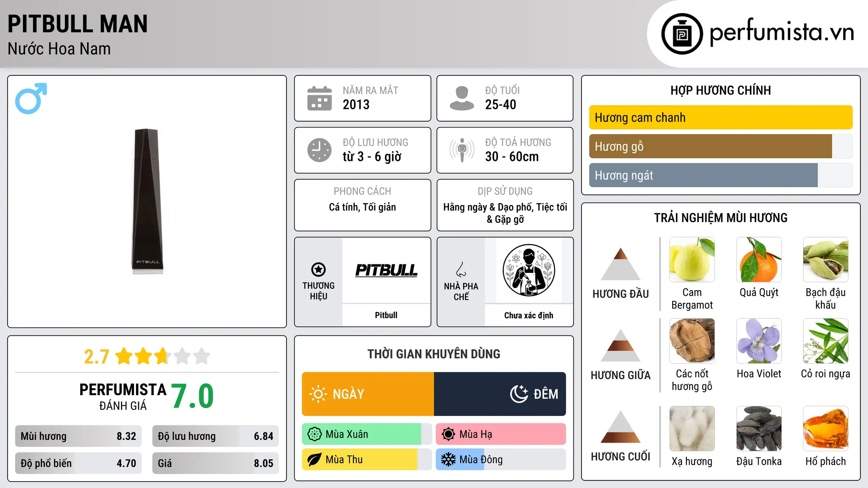Click the leaf icon for Mùa Thu
Screen dimensions: 868x488
(x=314, y=460)
